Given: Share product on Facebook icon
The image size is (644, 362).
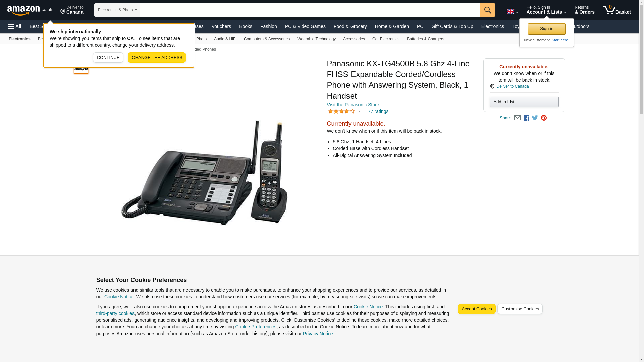Looking at the screenshot, I should pos(526,118).
